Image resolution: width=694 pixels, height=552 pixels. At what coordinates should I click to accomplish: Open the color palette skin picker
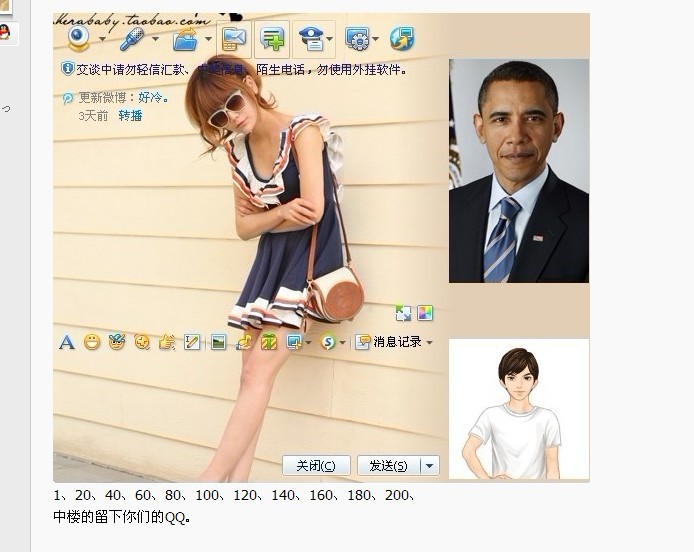coord(425,313)
